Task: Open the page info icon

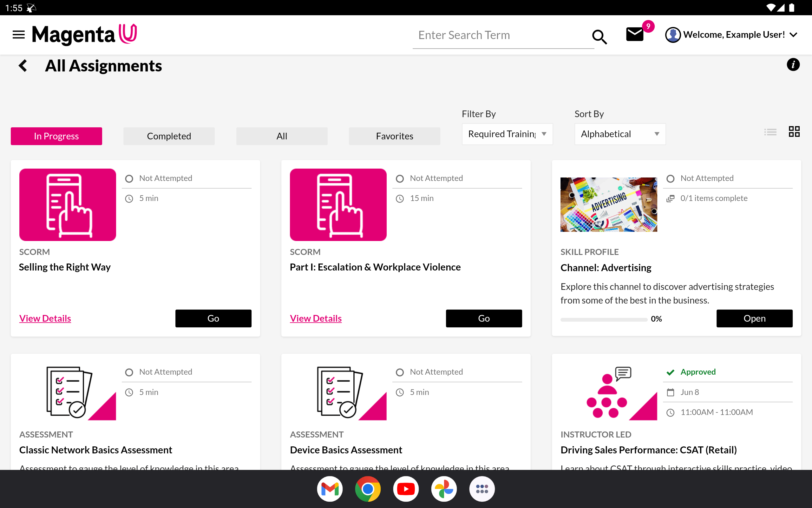Action: click(x=793, y=64)
